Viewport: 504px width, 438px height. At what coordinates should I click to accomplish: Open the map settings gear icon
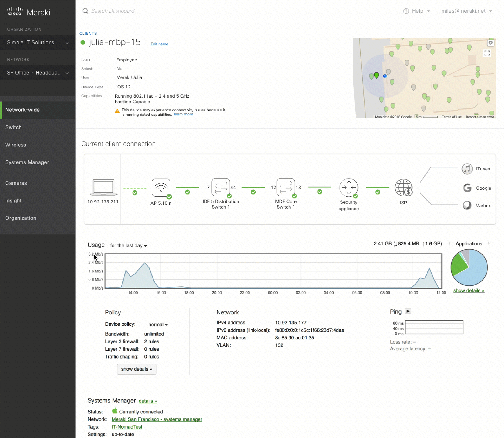point(491,43)
